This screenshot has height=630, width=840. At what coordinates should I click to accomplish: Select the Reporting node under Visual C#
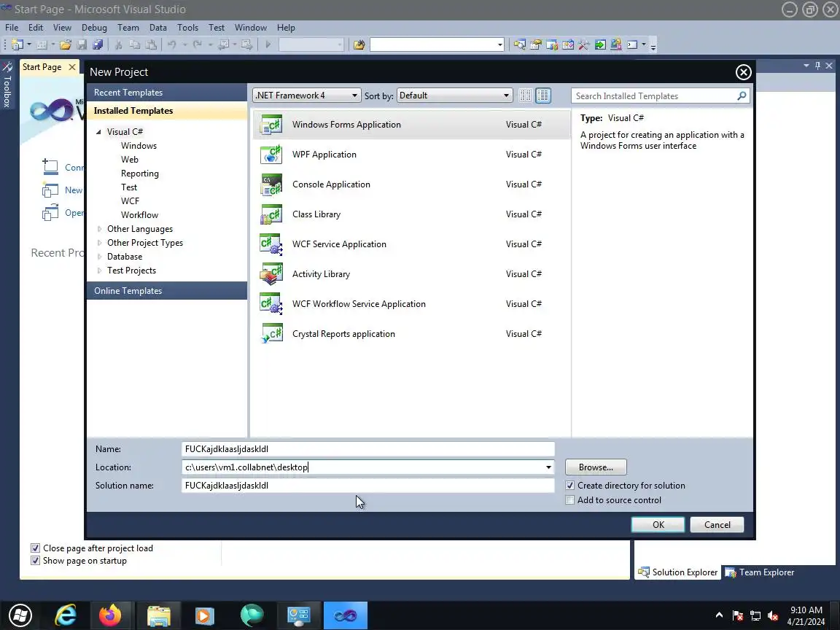(x=140, y=174)
